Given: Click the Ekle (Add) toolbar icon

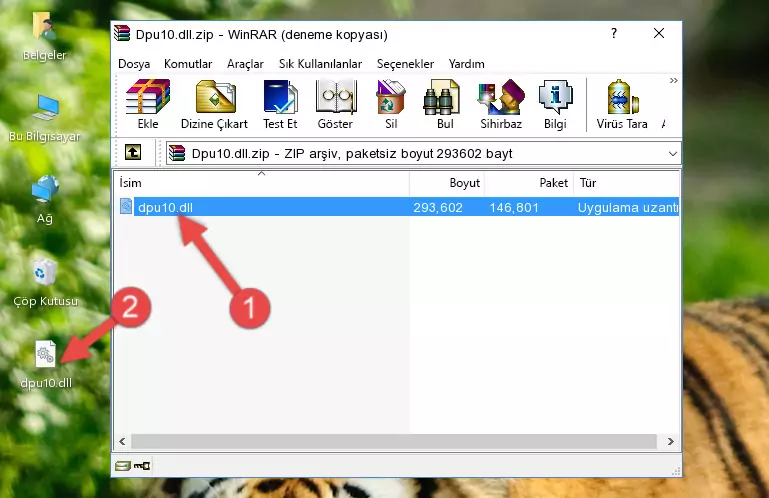Looking at the screenshot, I should pyautogui.click(x=148, y=104).
